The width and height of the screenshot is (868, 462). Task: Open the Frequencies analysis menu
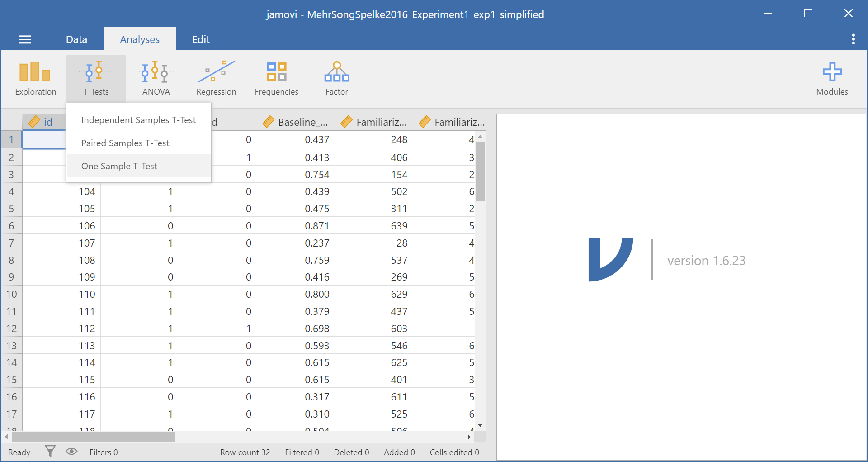(276, 79)
